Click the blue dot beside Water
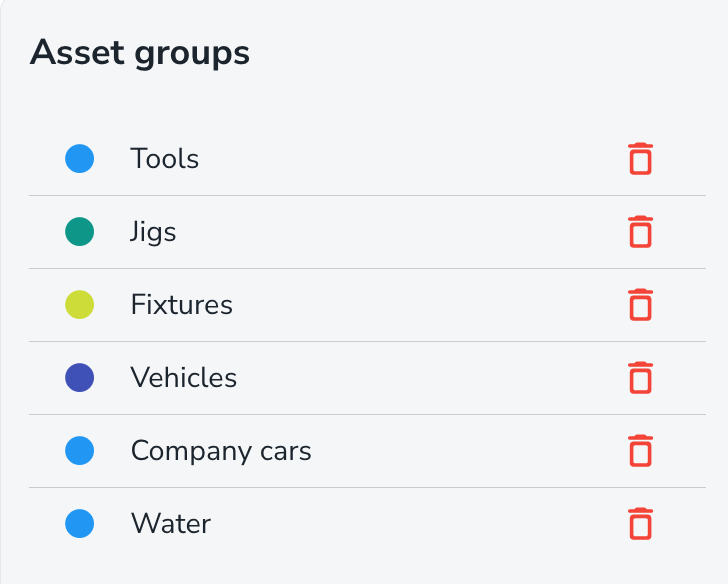The width and height of the screenshot is (728, 584). [x=80, y=524]
